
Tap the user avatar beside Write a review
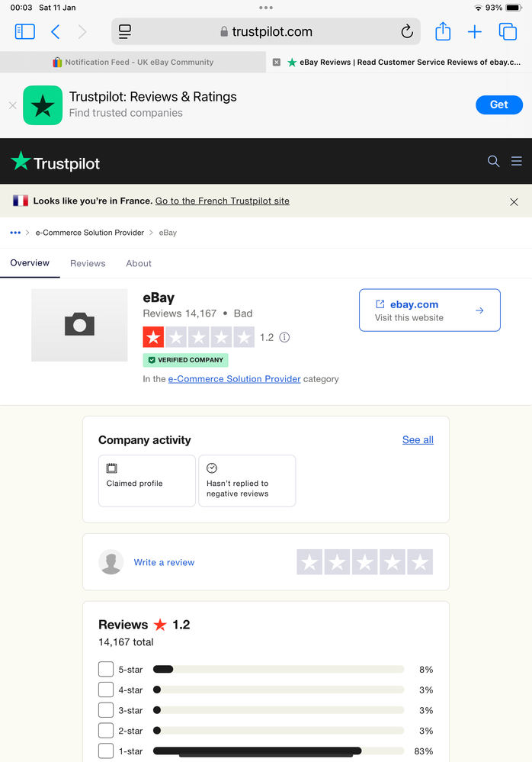click(x=111, y=562)
